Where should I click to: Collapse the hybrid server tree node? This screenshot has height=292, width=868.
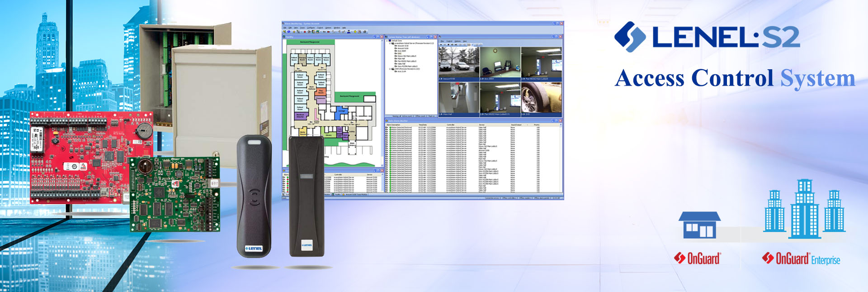[x=390, y=43]
